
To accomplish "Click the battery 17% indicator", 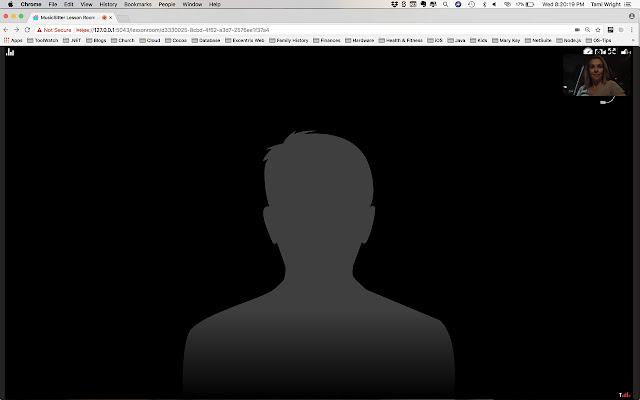I will 525,4.
